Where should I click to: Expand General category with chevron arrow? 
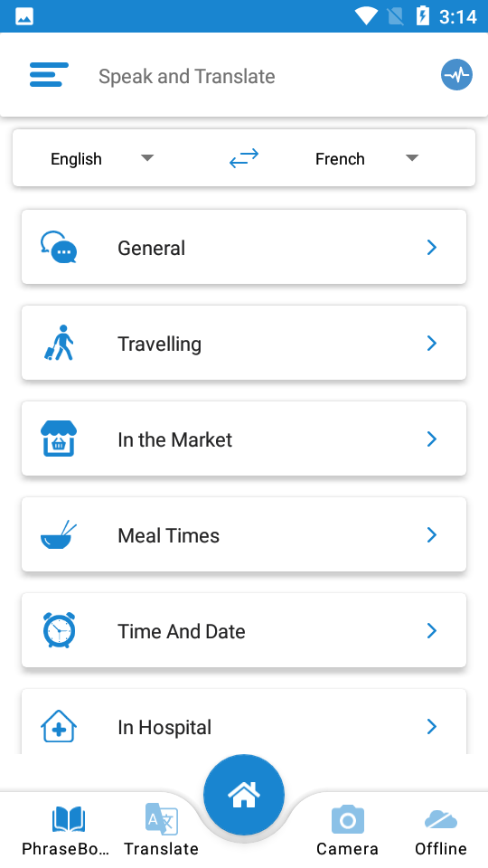432,248
